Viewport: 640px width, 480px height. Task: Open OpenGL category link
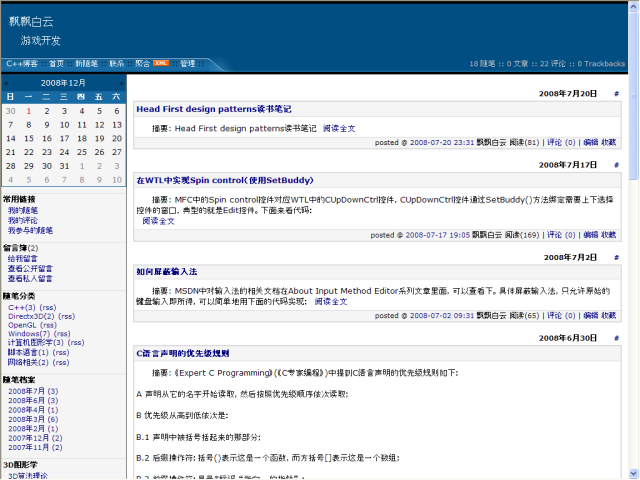(x=22, y=325)
